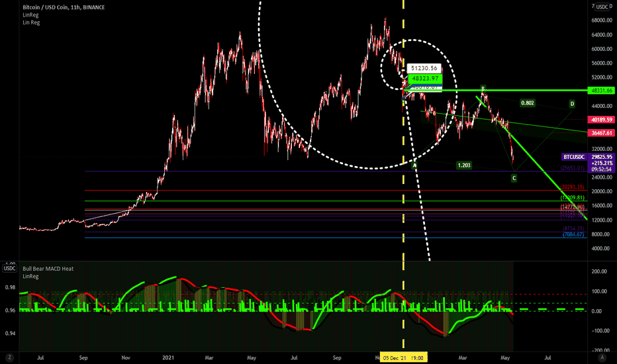
Task: Click the Z timezone icon
Action: tap(9, 357)
